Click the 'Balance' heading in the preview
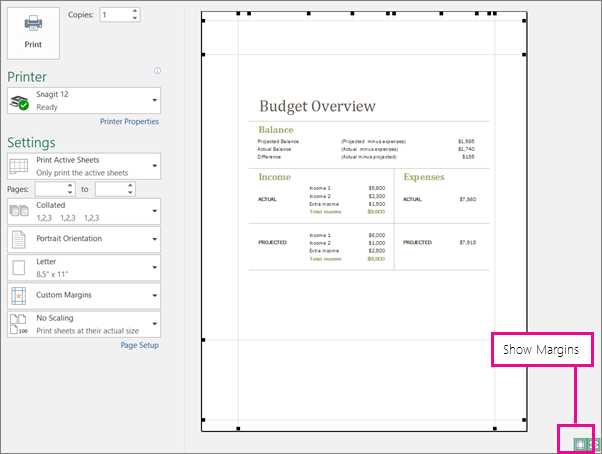The width and height of the screenshot is (602, 454). (x=276, y=130)
